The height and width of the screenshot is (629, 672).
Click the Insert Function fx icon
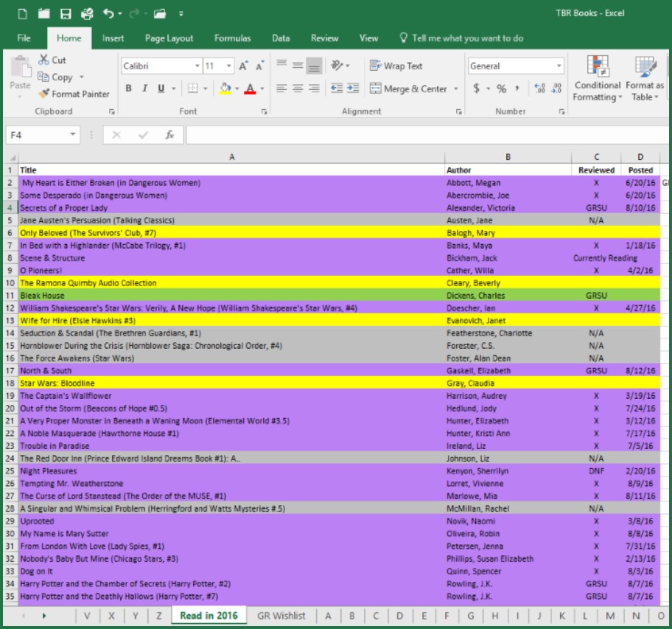click(169, 135)
